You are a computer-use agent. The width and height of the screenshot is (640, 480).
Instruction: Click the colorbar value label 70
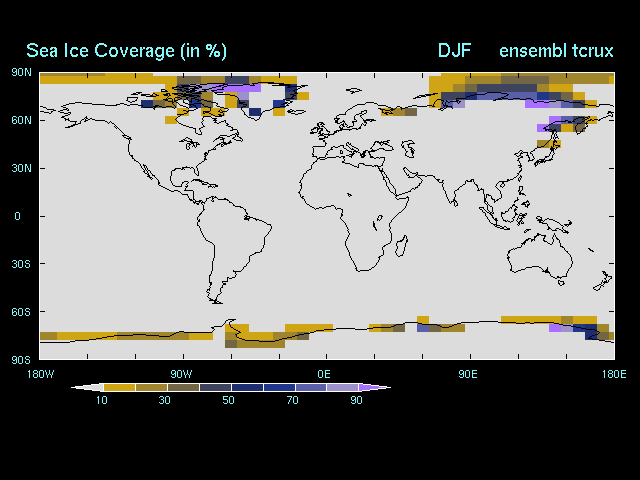293,400
